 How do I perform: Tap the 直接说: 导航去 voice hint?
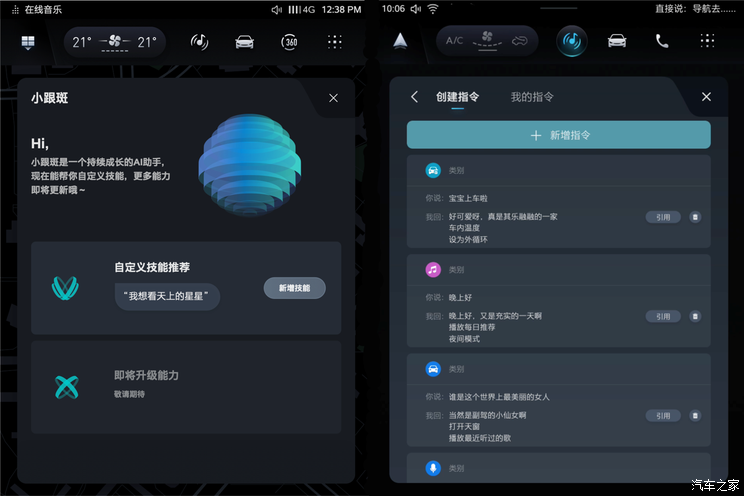pos(695,9)
